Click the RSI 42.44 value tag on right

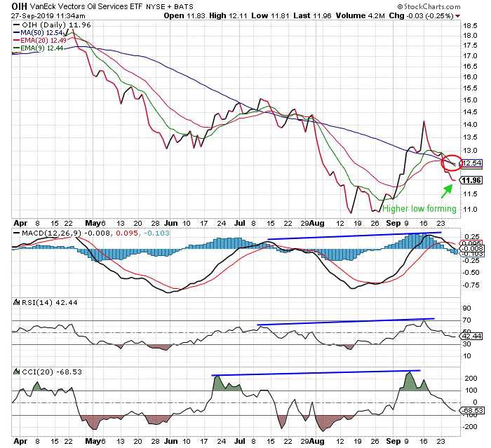(471, 337)
